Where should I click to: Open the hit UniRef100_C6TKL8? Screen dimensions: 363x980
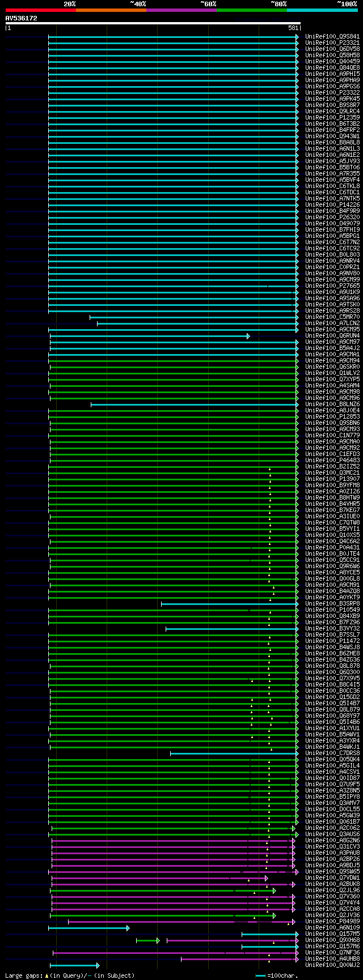[332, 186]
